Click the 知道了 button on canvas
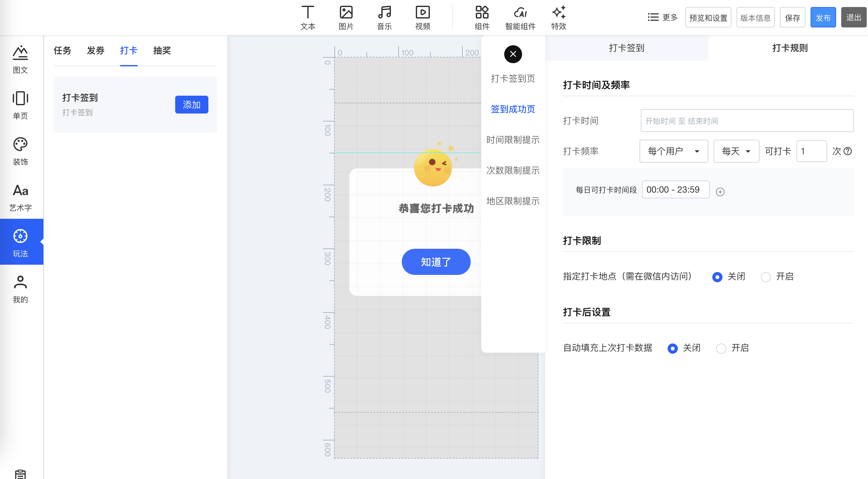868x479 pixels. click(436, 262)
